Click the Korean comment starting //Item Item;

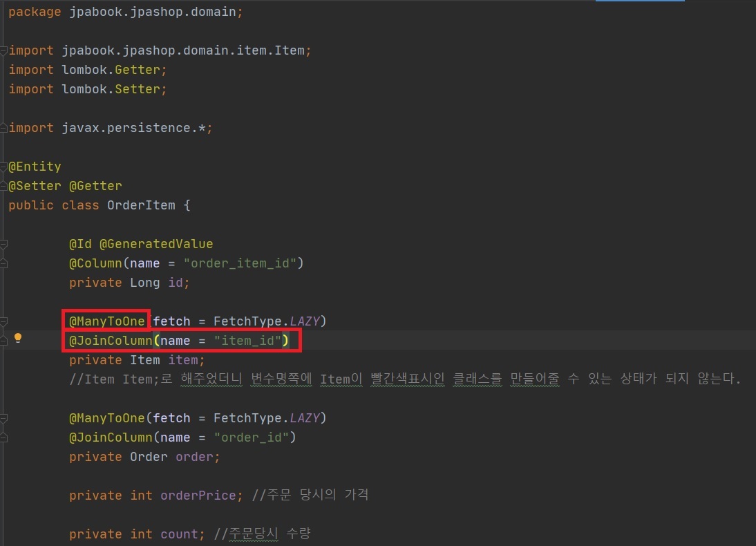point(404,379)
